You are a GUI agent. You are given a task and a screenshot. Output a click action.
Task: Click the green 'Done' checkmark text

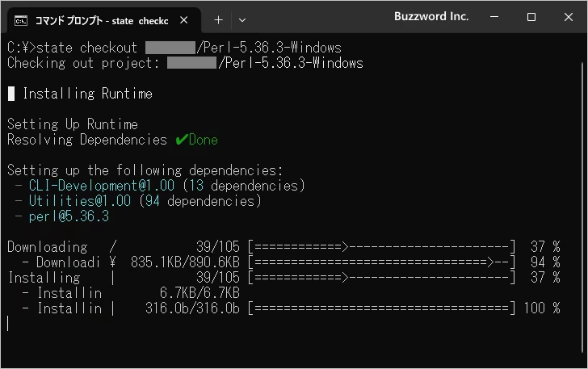pyautogui.click(x=197, y=140)
